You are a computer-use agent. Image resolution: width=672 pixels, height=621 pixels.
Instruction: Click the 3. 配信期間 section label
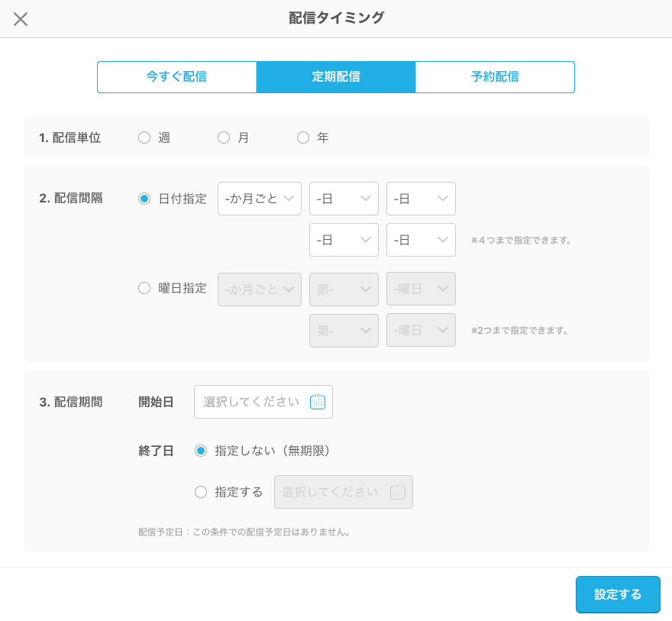click(x=71, y=402)
